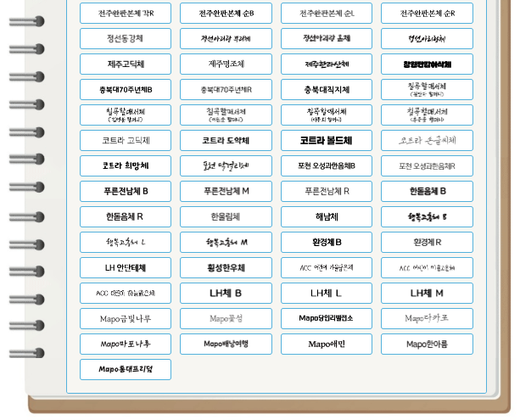
Task: Choose the 전주완판본체 순B font
Action: [226, 14]
